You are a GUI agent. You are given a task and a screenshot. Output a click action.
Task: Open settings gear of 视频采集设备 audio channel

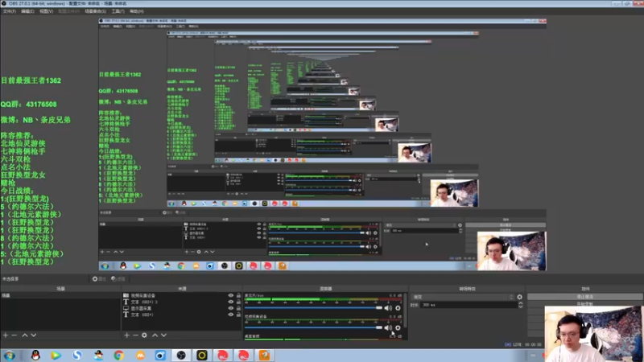click(x=398, y=327)
